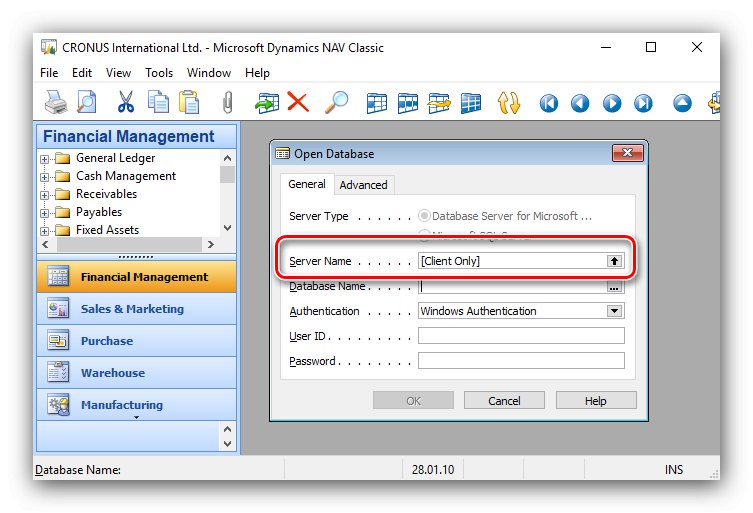This screenshot has width=753, height=513.
Task: Click in the Password field
Action: [x=521, y=360]
